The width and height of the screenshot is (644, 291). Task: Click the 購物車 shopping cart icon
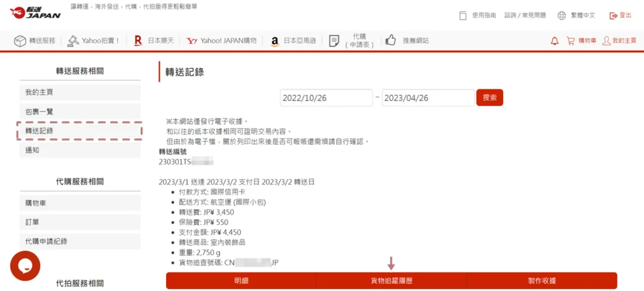(570, 41)
